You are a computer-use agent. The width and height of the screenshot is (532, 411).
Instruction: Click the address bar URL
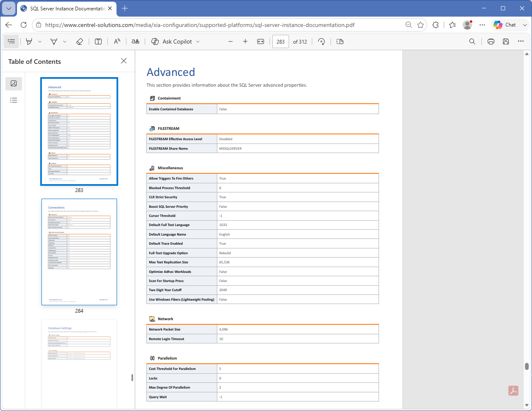pos(200,25)
